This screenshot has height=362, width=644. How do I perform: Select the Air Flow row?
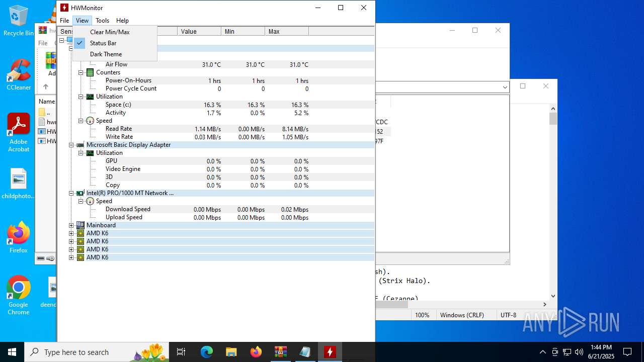pyautogui.click(x=216, y=64)
